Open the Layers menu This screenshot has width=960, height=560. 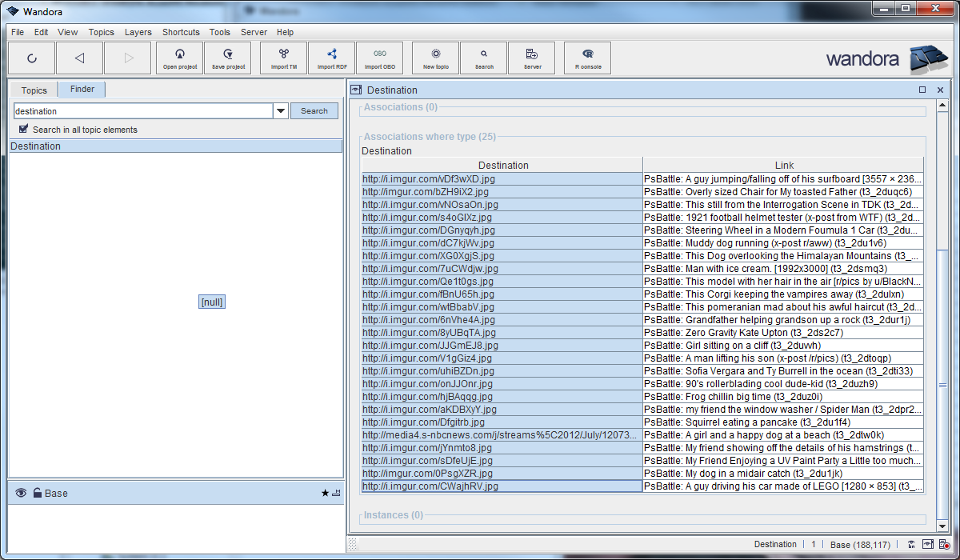(x=138, y=32)
